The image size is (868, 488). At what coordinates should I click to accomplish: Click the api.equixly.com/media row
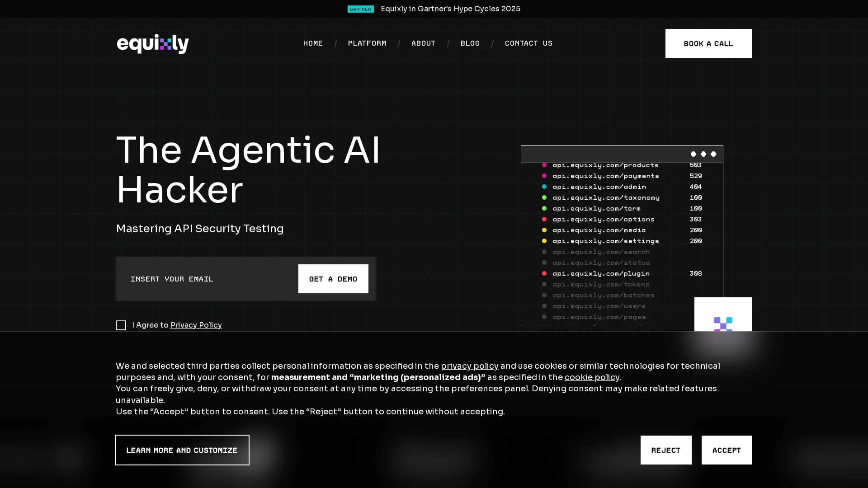[x=622, y=230]
